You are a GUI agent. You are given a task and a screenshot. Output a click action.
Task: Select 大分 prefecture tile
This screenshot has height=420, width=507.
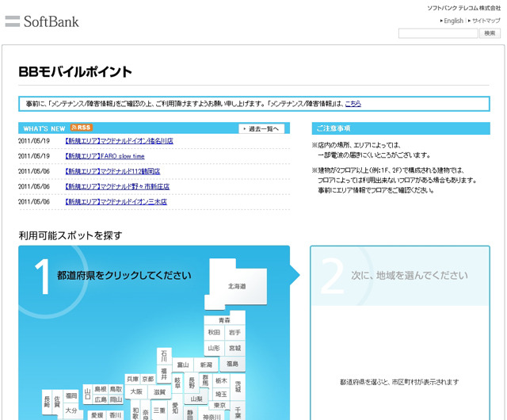click(71, 410)
